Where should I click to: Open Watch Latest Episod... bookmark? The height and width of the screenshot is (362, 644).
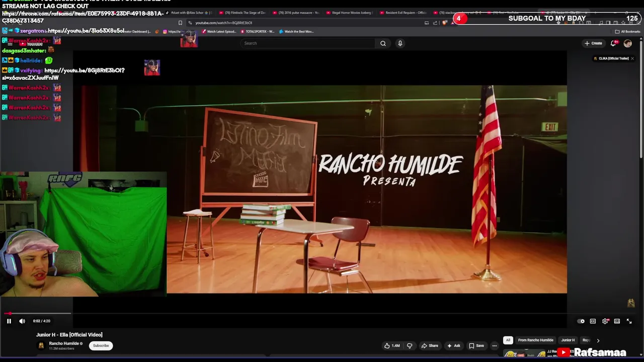tap(218, 31)
